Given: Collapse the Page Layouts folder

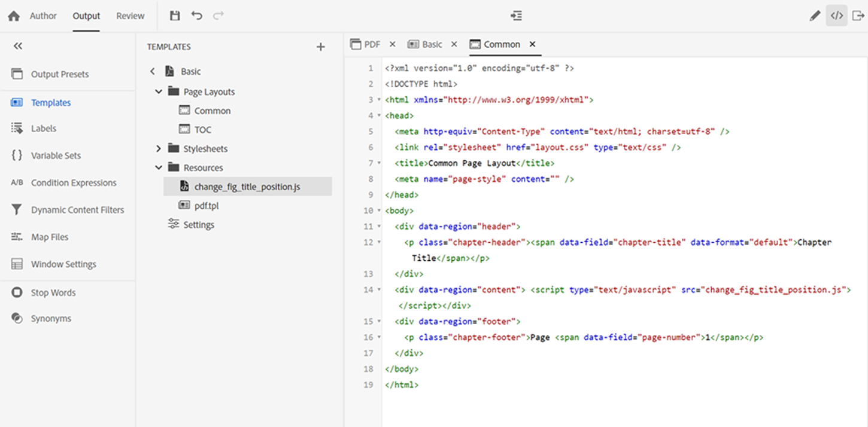Looking at the screenshot, I should 158,91.
